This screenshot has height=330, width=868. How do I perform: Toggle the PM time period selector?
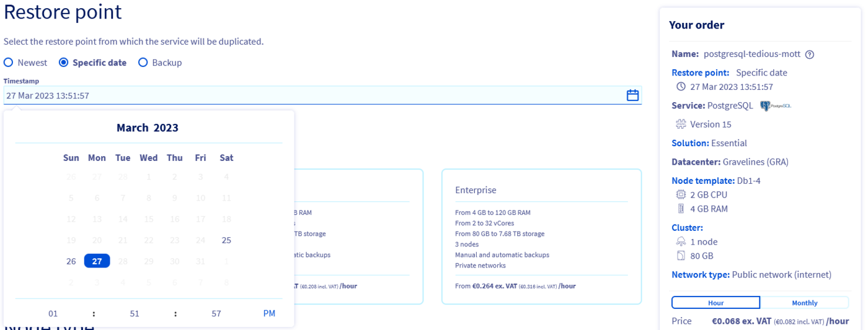coord(269,314)
